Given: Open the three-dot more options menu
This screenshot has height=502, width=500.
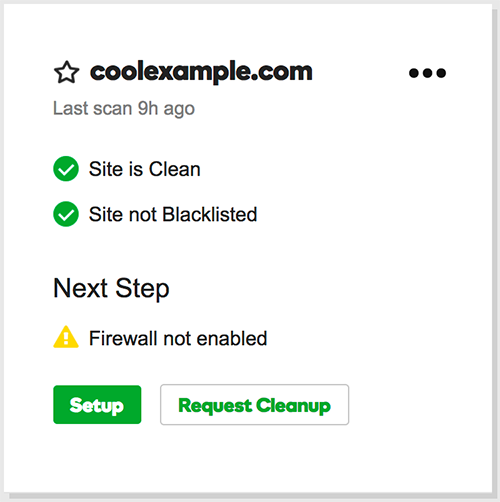Looking at the screenshot, I should click(x=427, y=73).
